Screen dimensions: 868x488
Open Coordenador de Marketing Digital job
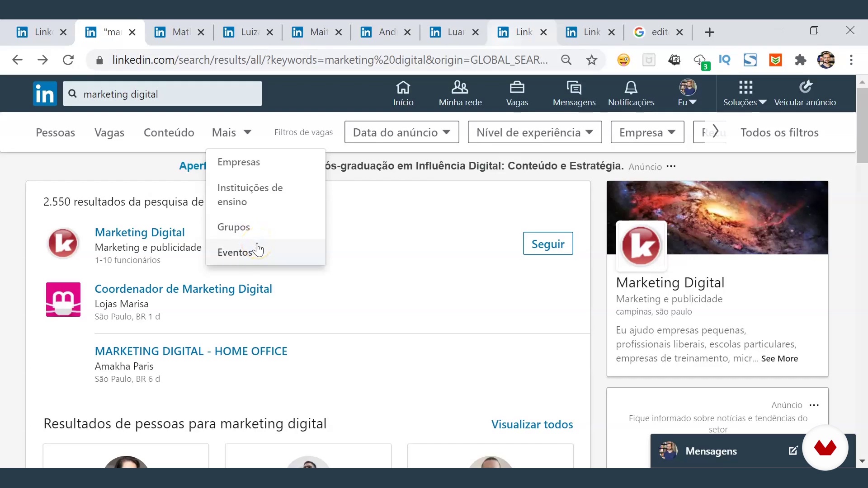(183, 289)
